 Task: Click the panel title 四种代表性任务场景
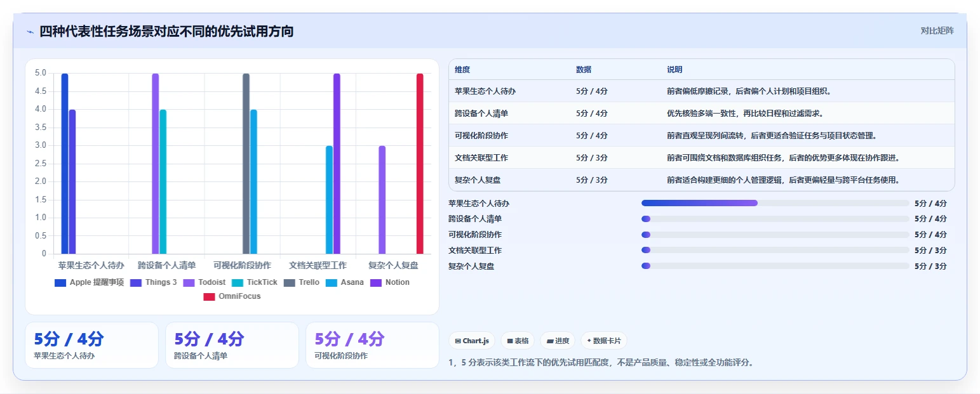coord(166,31)
